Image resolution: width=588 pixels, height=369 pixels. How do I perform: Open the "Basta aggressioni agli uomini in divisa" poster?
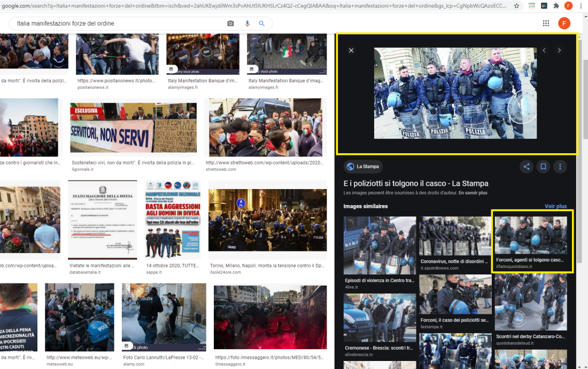tap(173, 219)
